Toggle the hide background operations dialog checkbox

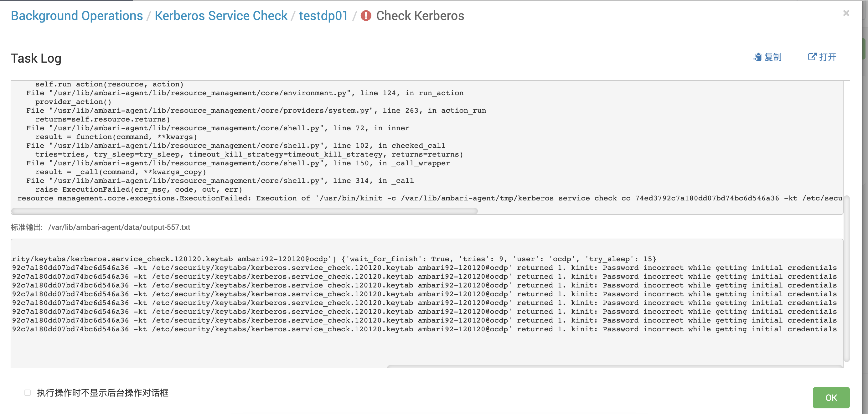[28, 393]
